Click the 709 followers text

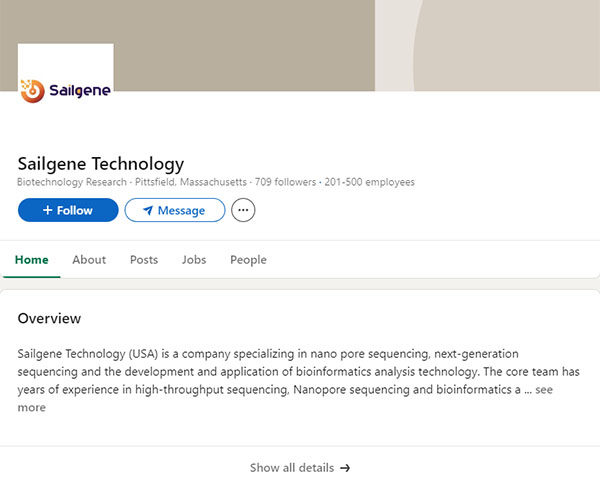click(285, 182)
